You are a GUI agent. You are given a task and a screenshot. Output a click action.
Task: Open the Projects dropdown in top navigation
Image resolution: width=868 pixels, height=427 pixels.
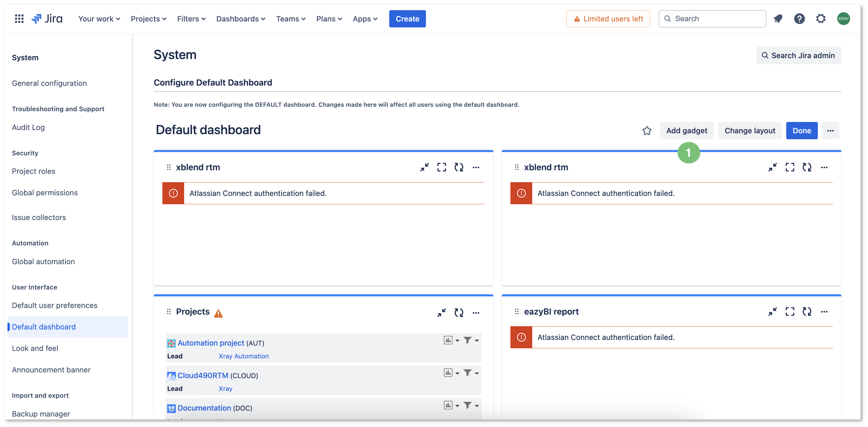pyautogui.click(x=149, y=19)
